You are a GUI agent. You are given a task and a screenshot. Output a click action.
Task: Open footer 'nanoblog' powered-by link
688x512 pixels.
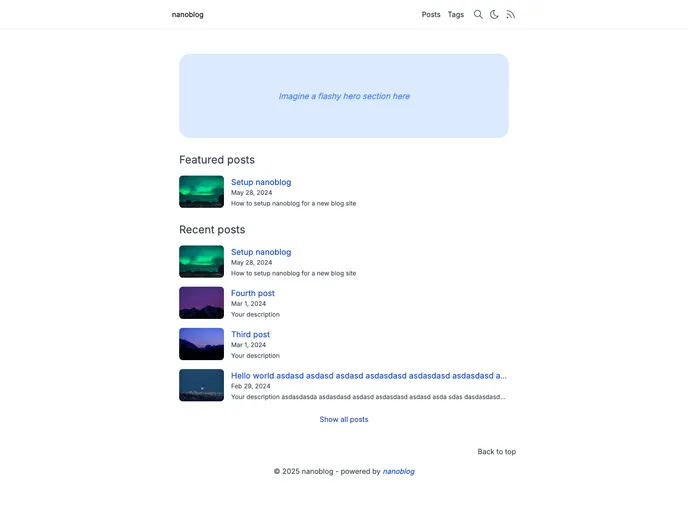point(398,471)
